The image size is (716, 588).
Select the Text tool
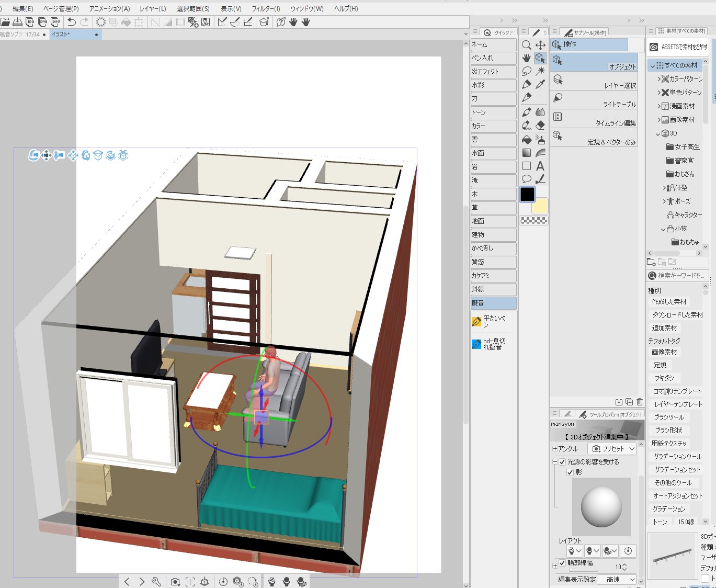(540, 166)
